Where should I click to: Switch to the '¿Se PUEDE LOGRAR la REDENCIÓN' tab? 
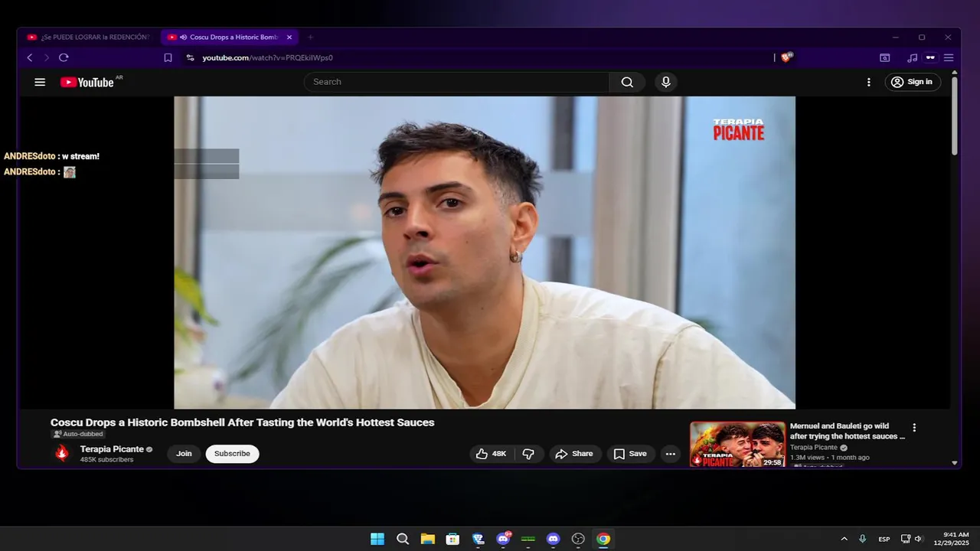89,37
